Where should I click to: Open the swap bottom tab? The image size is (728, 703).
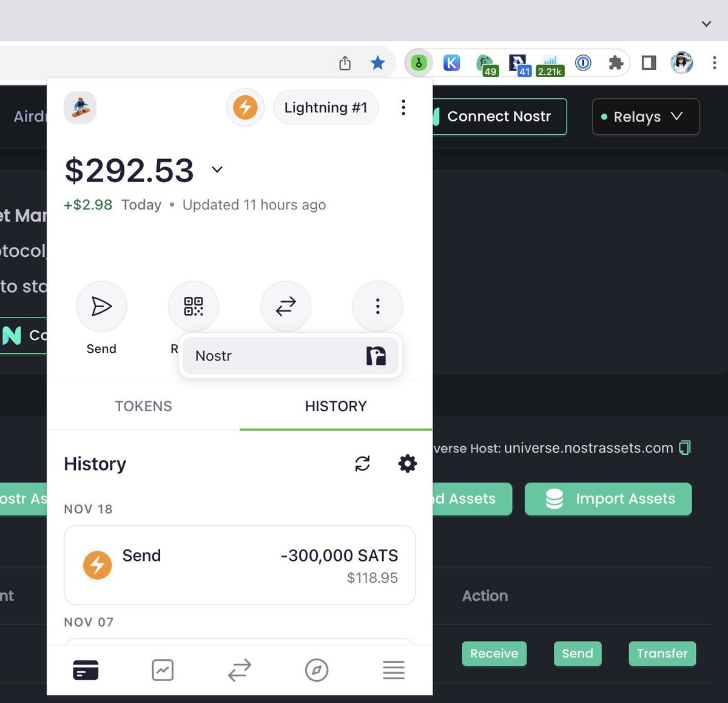(x=240, y=670)
